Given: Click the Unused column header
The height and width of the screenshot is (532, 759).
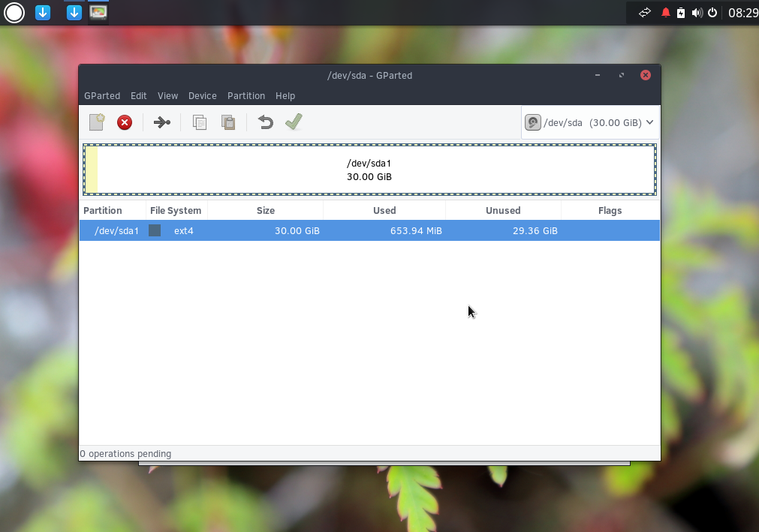Looking at the screenshot, I should point(503,210).
